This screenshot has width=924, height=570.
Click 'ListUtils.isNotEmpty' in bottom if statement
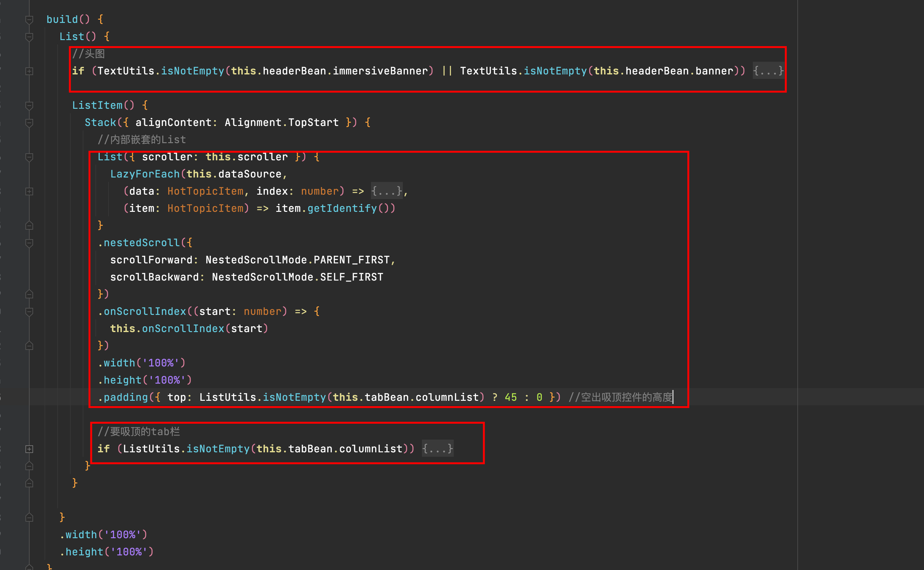(186, 448)
